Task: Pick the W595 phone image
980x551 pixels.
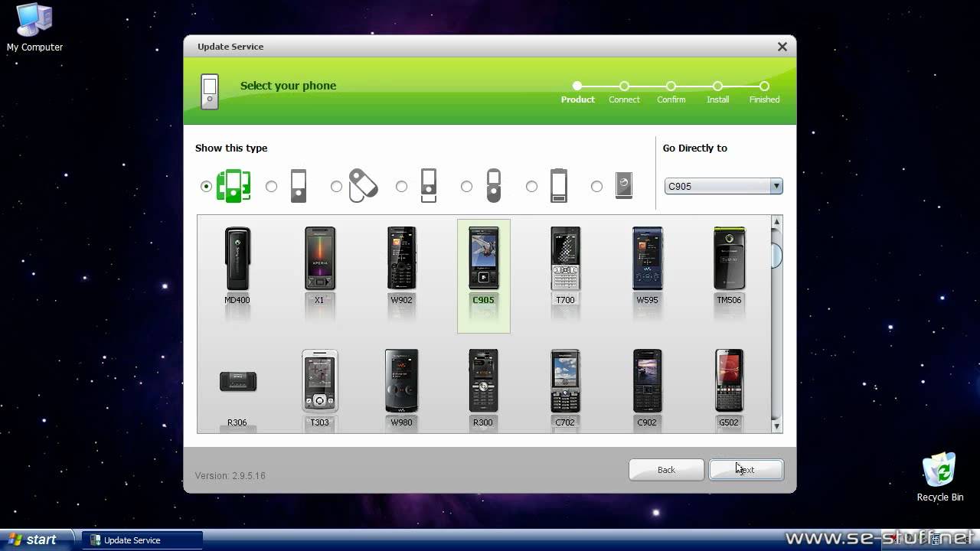Action: (647, 259)
